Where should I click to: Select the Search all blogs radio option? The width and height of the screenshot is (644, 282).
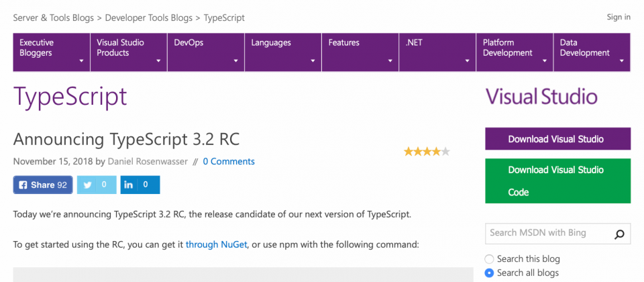coord(489,273)
